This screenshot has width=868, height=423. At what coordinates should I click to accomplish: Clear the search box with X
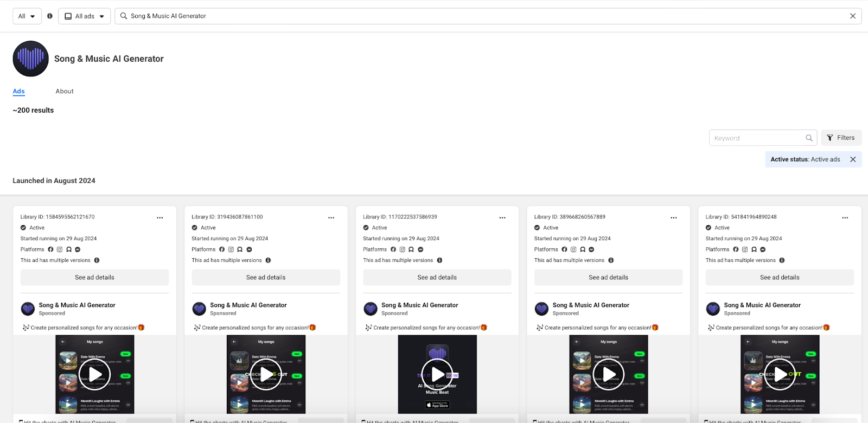(853, 16)
